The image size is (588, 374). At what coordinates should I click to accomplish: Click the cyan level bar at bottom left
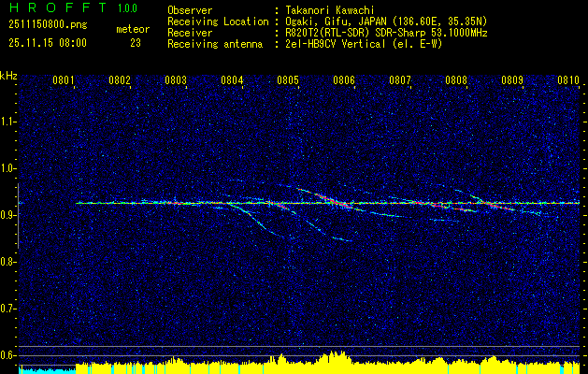tap(48, 370)
